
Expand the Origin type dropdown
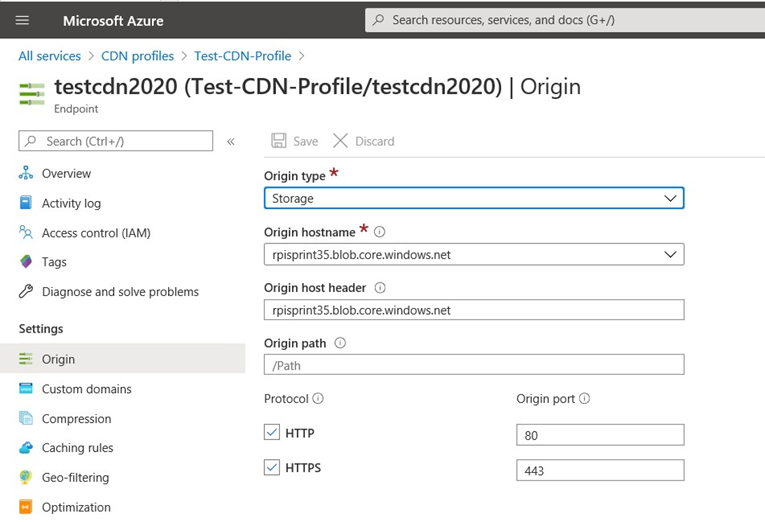(474, 199)
